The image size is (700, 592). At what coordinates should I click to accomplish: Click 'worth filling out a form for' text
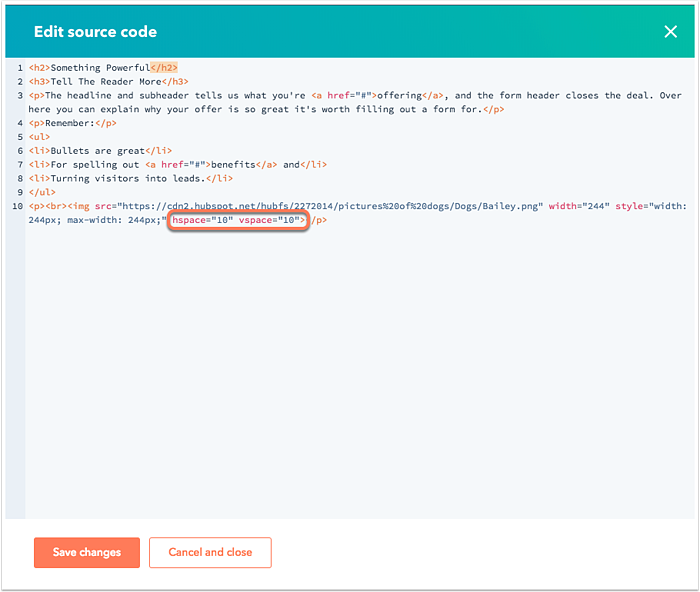[400, 109]
